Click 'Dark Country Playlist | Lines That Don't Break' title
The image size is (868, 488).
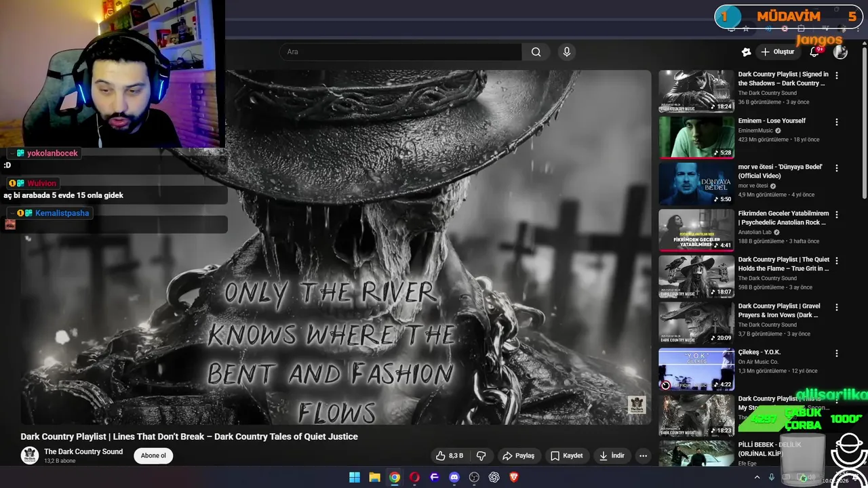pyautogui.click(x=189, y=436)
